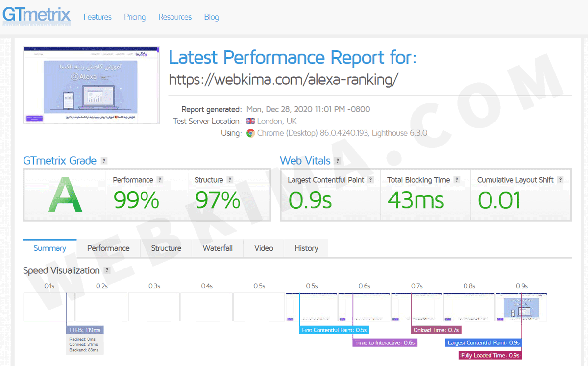Open the help icon beside GTmetrix Grade
Image resolution: width=588 pixels, height=366 pixels.
104,161
